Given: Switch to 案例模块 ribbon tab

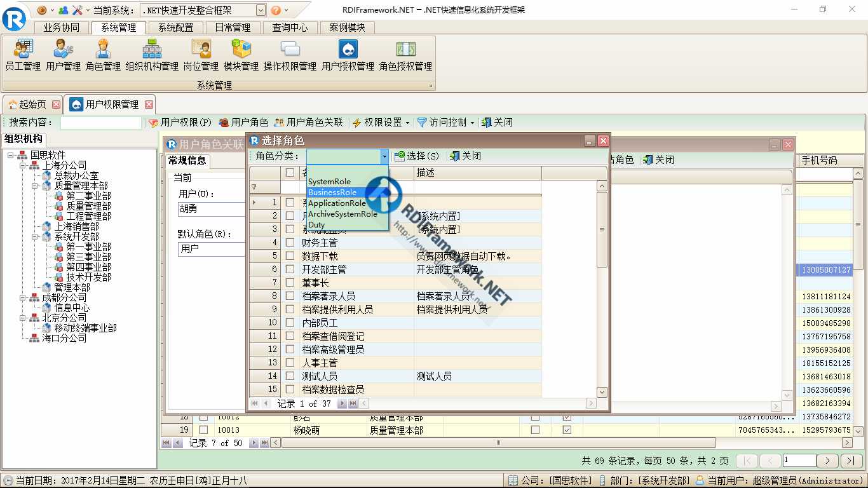Looking at the screenshot, I should coord(348,27).
